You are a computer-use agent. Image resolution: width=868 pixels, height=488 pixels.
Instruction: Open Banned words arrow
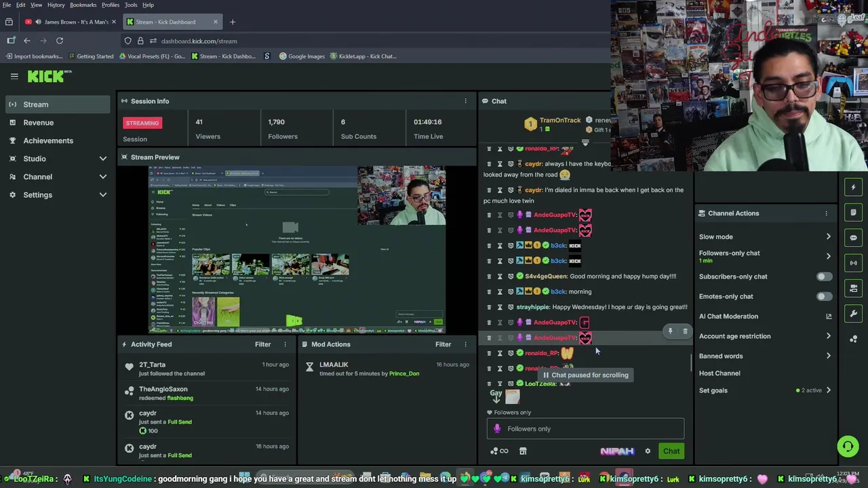click(828, 356)
